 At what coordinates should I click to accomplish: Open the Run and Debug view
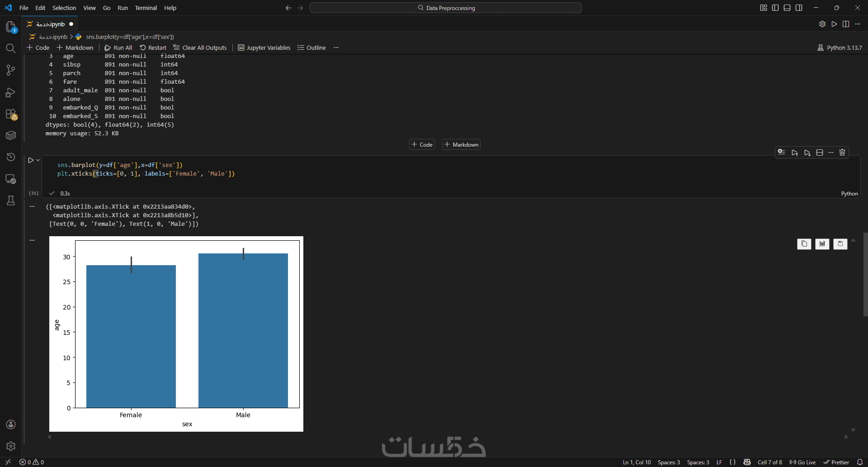pos(11,92)
